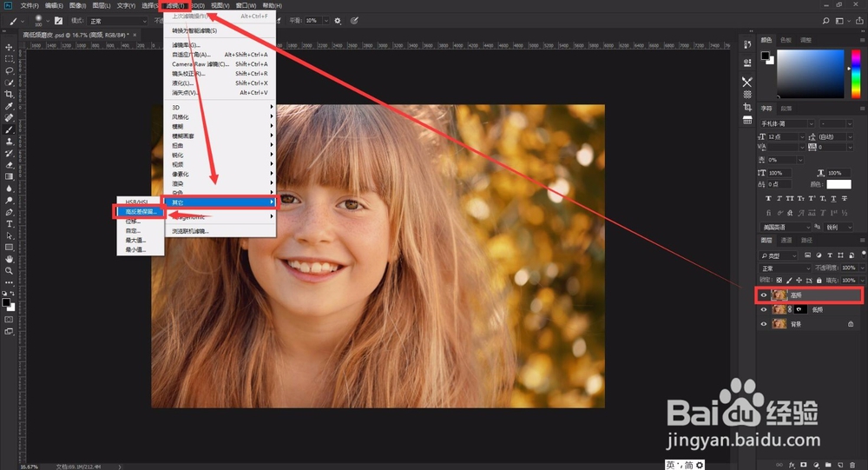Open the search icon at top right
The height and width of the screenshot is (470, 868).
(x=825, y=21)
